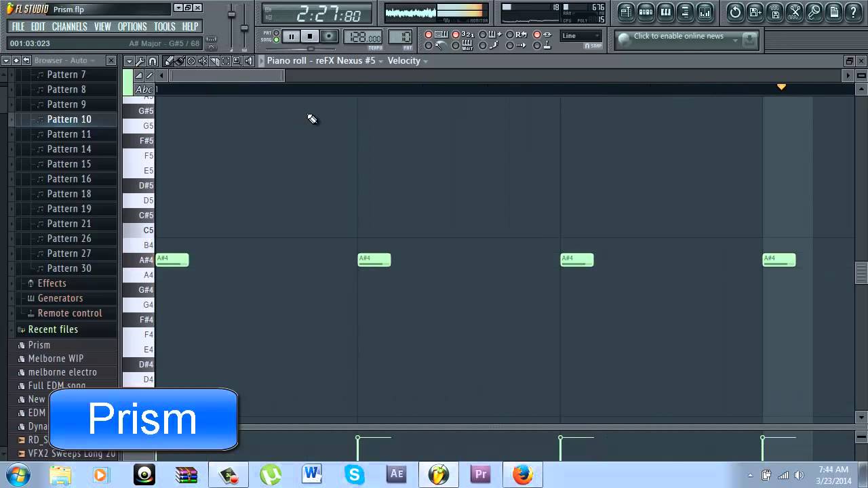Open the CHANNELS menu
This screenshot has height=488, width=868.
pos(69,26)
